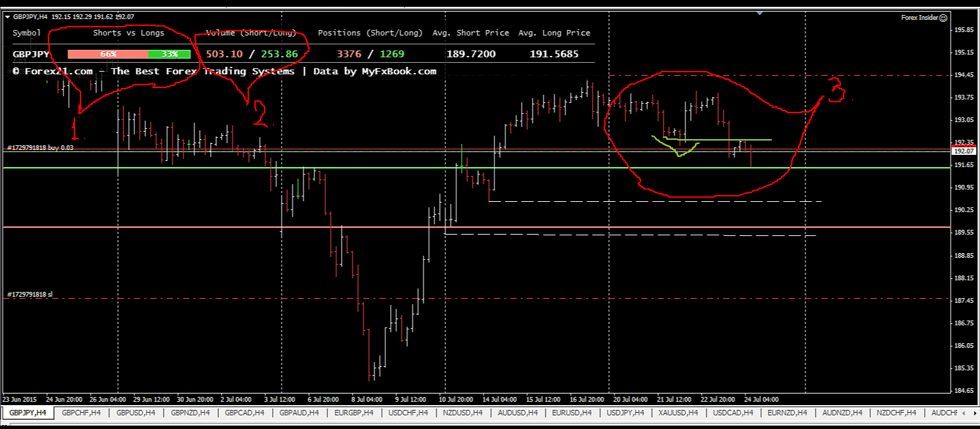The width and height of the screenshot is (980, 429).
Task: Open the NZDCHF,H4 chart tab
Action: [x=898, y=413]
